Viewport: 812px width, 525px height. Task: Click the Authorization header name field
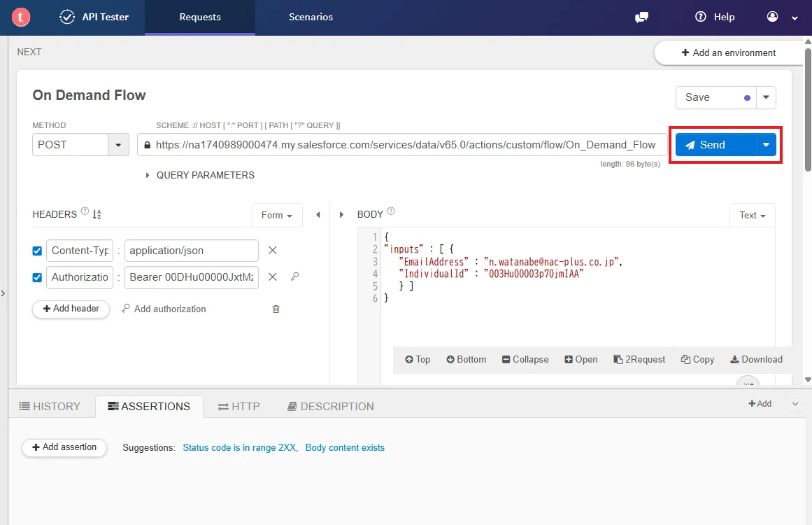[x=80, y=277]
